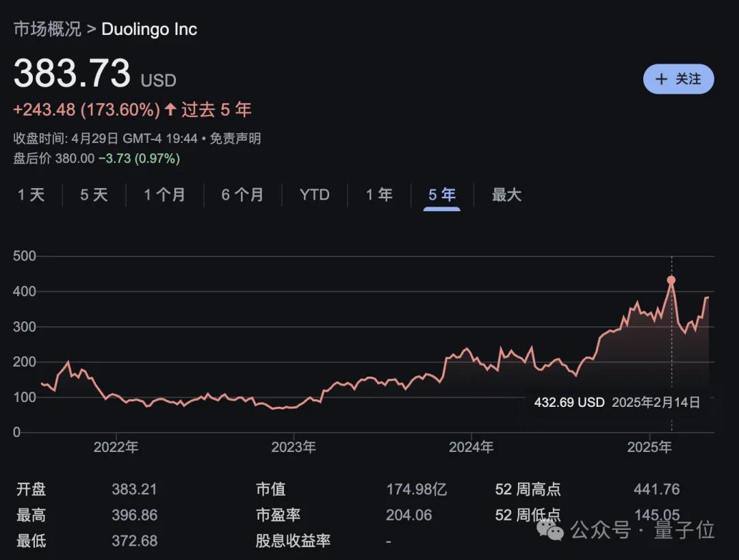The width and height of the screenshot is (739, 560).
Task: Show the 最大 full history range
Action: (x=506, y=195)
